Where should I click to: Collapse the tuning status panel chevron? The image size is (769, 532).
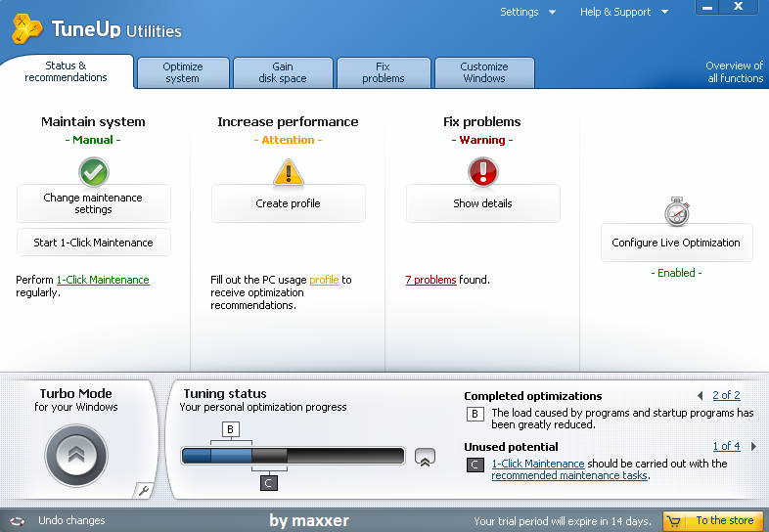[x=425, y=457]
